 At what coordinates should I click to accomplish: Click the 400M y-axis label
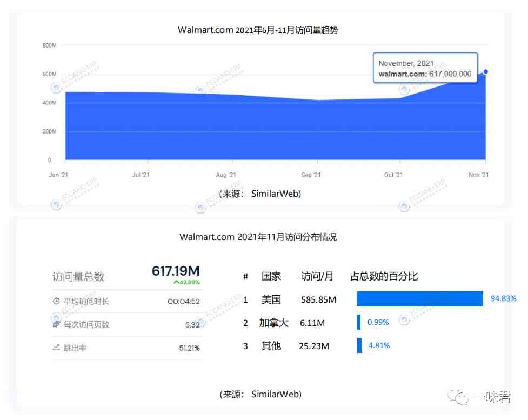50,103
